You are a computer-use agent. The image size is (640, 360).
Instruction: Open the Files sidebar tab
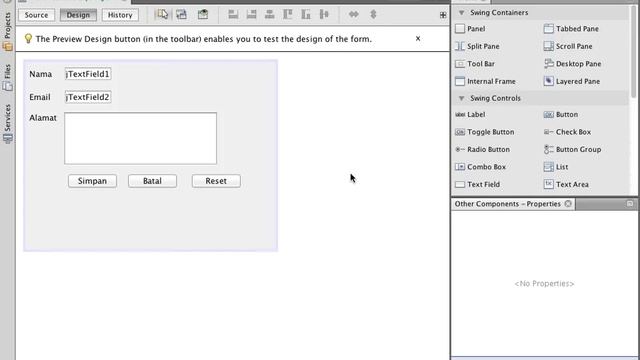point(7,77)
